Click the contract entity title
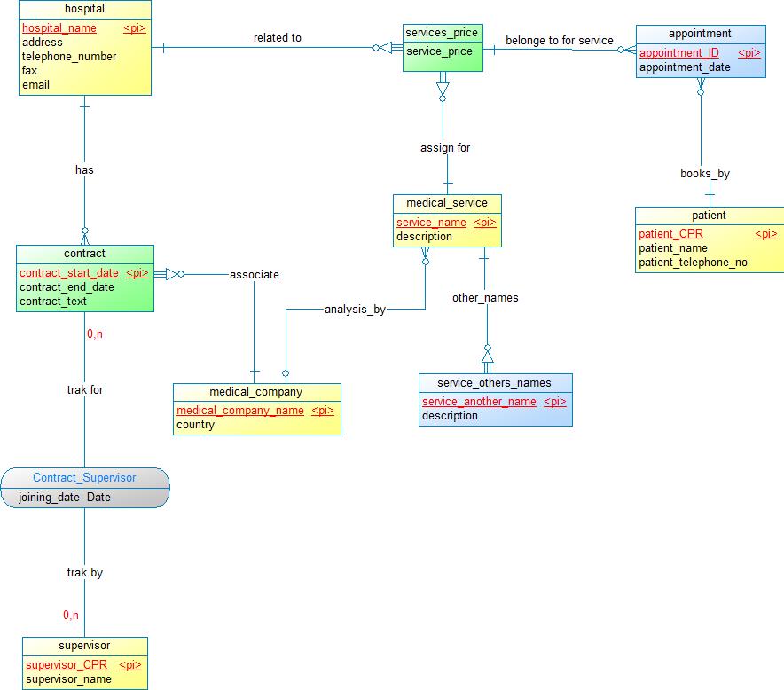This screenshot has width=784, height=690. coord(84,254)
